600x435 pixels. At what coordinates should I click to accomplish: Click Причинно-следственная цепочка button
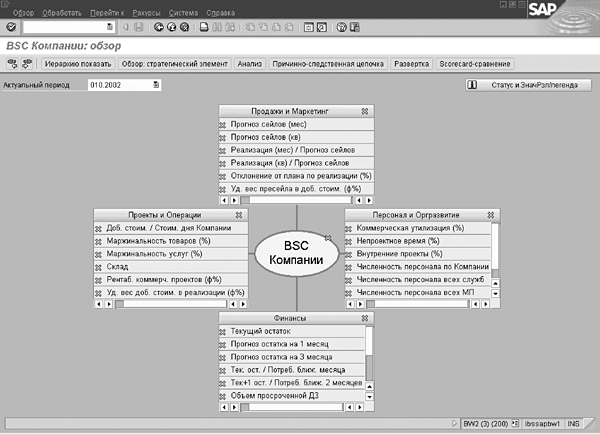pyautogui.click(x=328, y=64)
